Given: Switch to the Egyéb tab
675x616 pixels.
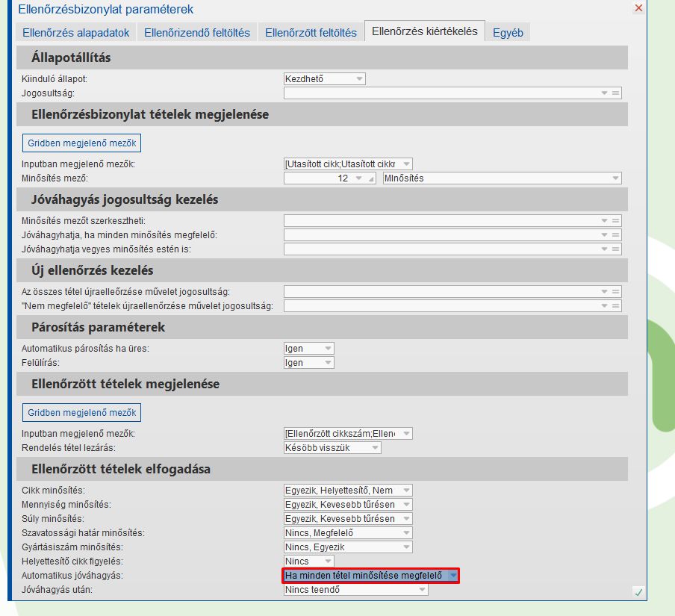Looking at the screenshot, I should 508,33.
